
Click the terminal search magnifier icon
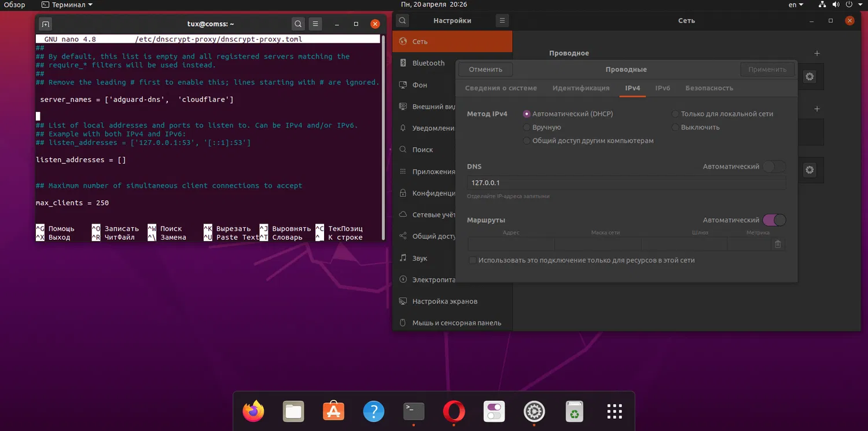(x=298, y=24)
